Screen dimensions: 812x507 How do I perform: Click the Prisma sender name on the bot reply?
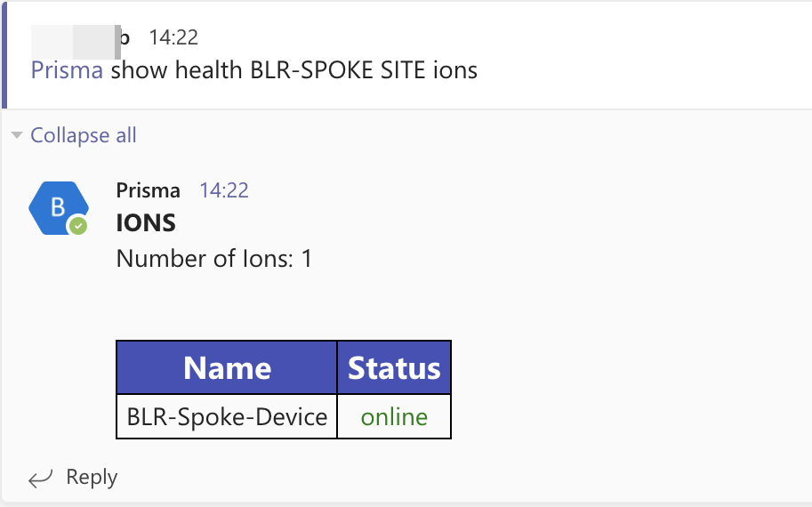[x=148, y=190]
